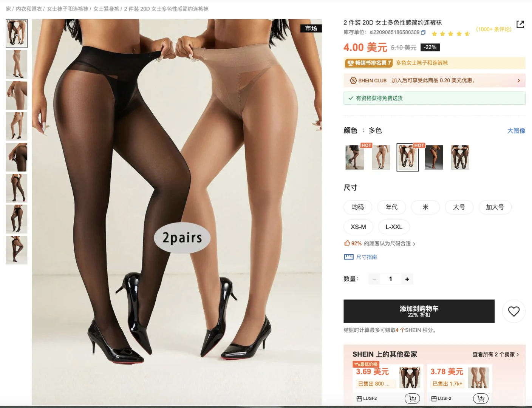Viewport: 532px width, 408px height.
Task: Select size XS-M
Action: coord(358,227)
